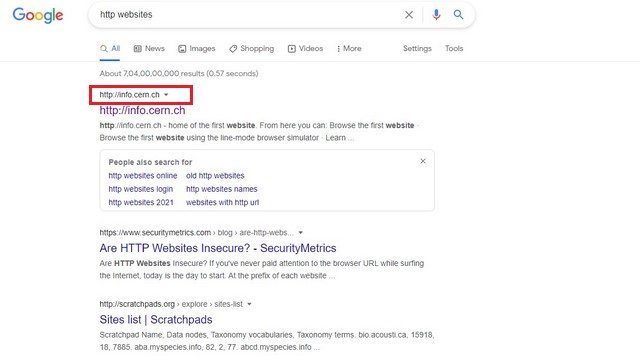Expand the arrow next to info.cern.ch URL
The height and width of the screenshot is (360, 640).
[x=166, y=95]
